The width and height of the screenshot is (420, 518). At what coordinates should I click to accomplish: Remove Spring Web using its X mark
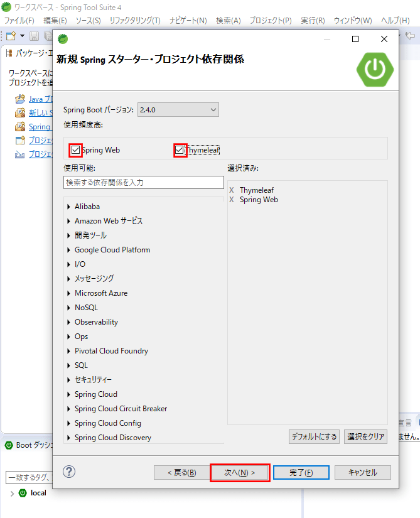232,200
